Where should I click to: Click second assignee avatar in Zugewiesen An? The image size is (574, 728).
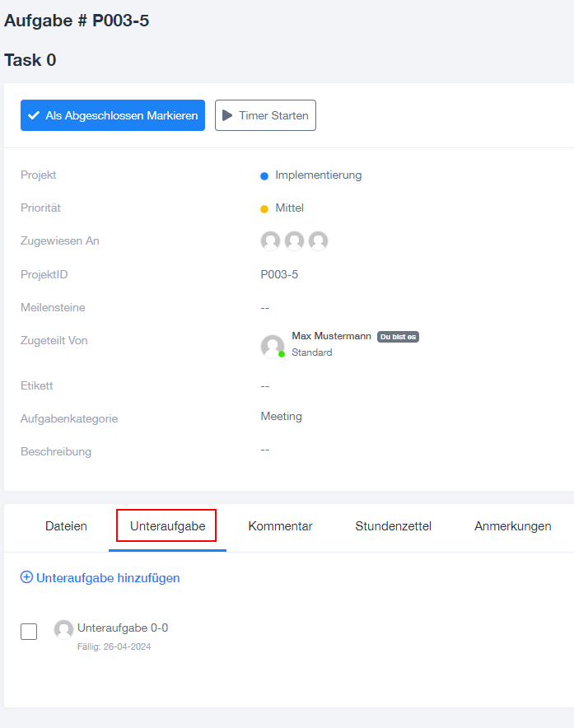pos(295,241)
